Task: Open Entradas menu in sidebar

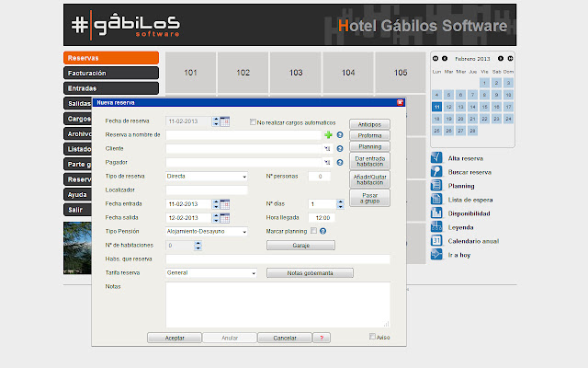Action: click(111, 88)
